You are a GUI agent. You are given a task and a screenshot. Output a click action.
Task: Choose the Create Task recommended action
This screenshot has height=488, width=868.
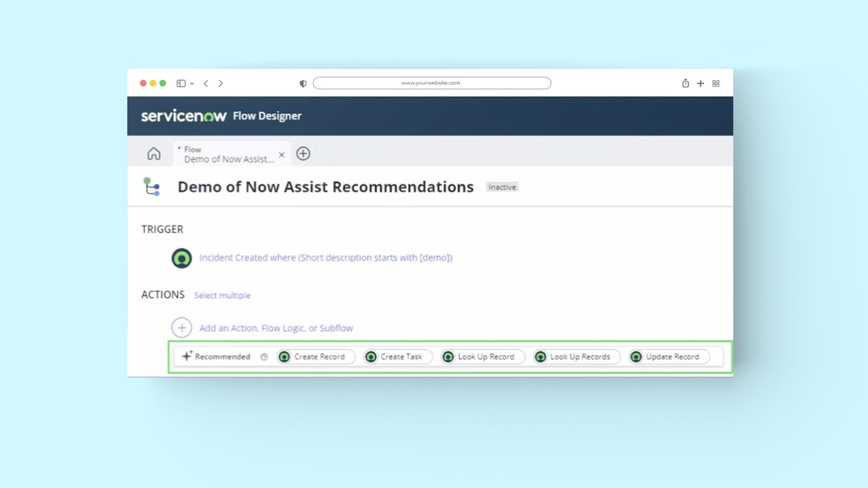coord(398,357)
